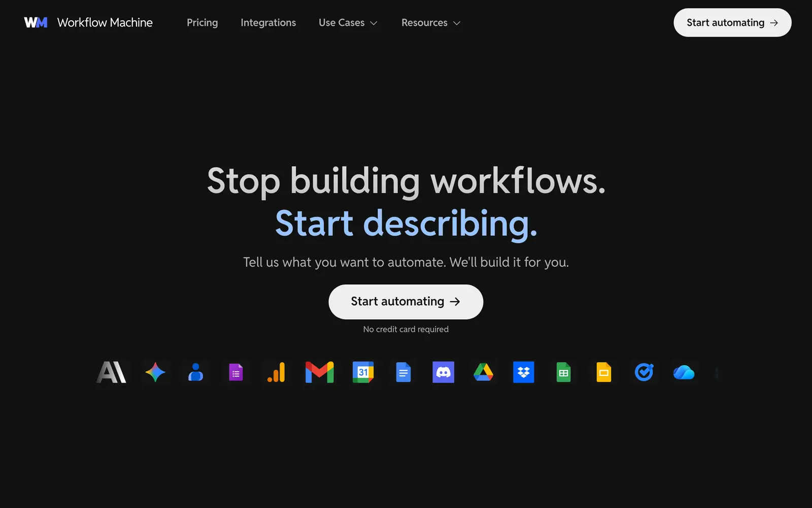Click the Google Drive triangle icon
Viewport: 812px width, 508px height.
[x=484, y=372]
